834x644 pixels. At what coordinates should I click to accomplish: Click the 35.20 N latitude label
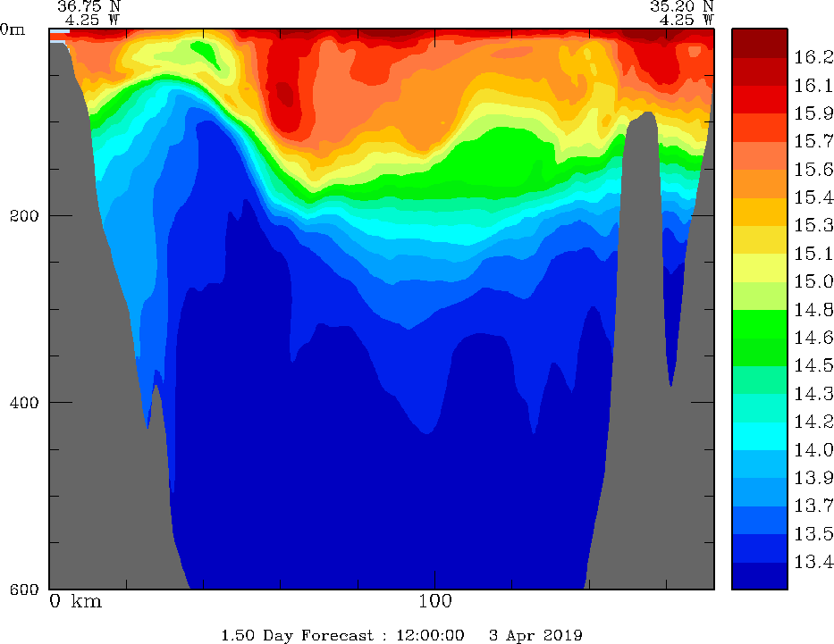point(681,6)
